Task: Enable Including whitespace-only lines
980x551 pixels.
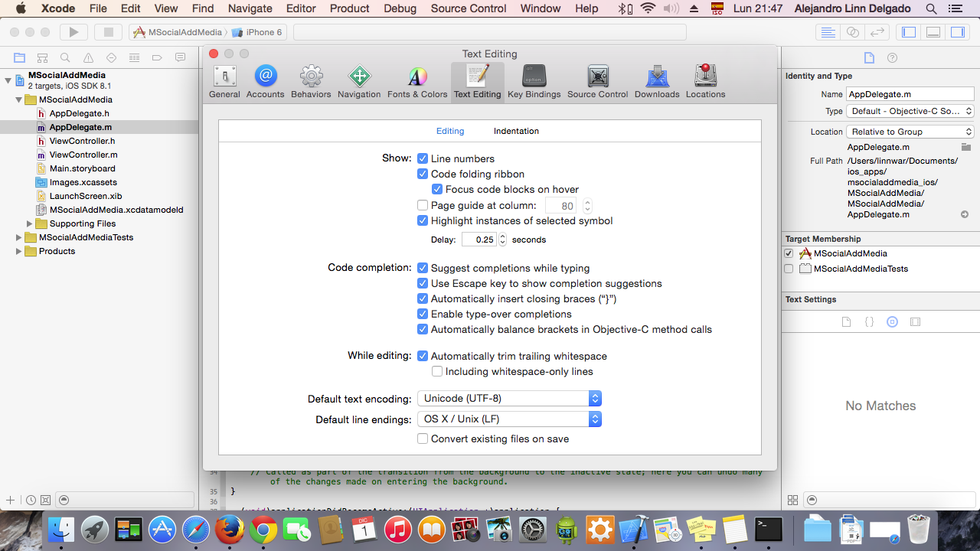Action: pos(437,371)
